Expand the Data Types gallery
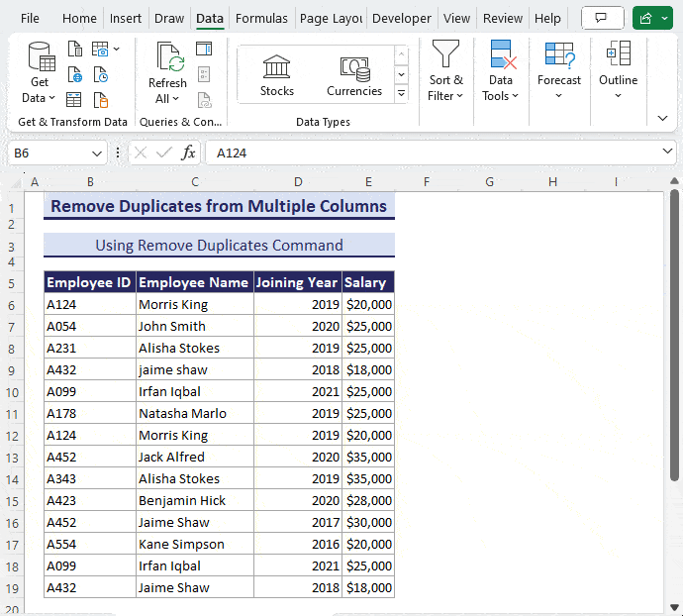The height and width of the screenshot is (616, 683). coord(401,94)
